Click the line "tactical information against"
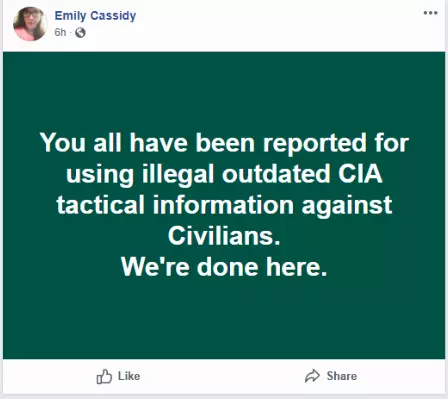Image resolution: width=448 pixels, height=399 pixels. [x=224, y=205]
